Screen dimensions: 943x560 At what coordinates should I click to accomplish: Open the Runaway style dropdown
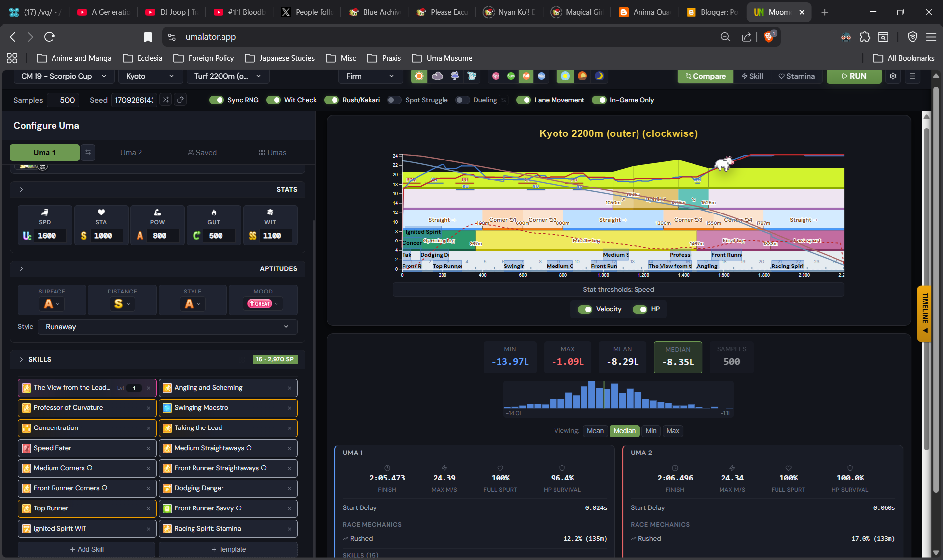click(167, 327)
